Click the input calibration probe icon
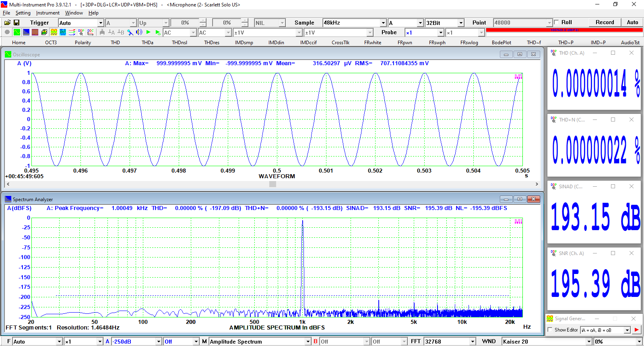The image size is (644, 346). coord(130,32)
